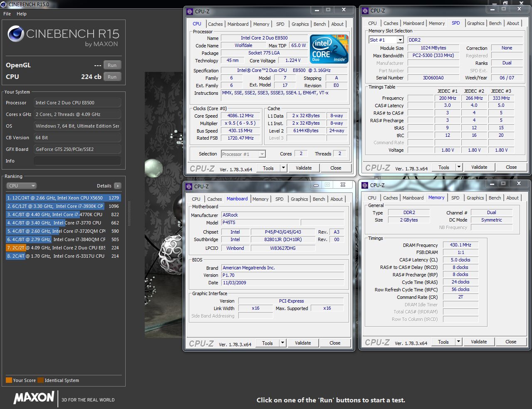Image resolution: width=532 pixels, height=409 pixels.
Task: Click the Your Score orange legend swatch
Action: click(9, 380)
